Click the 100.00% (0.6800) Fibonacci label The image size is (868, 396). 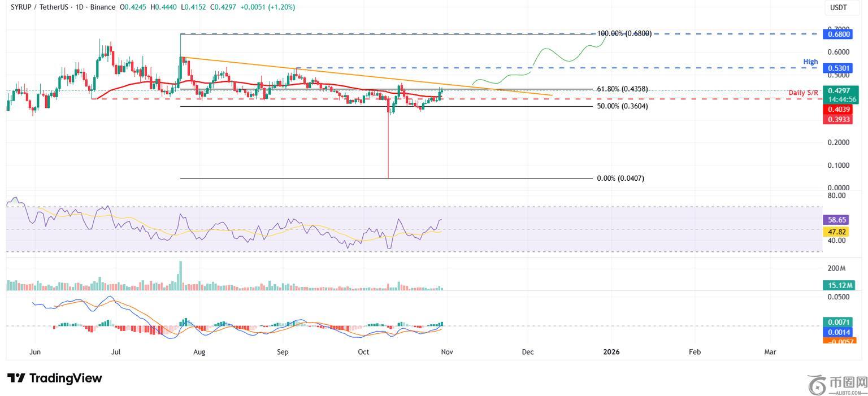point(624,34)
